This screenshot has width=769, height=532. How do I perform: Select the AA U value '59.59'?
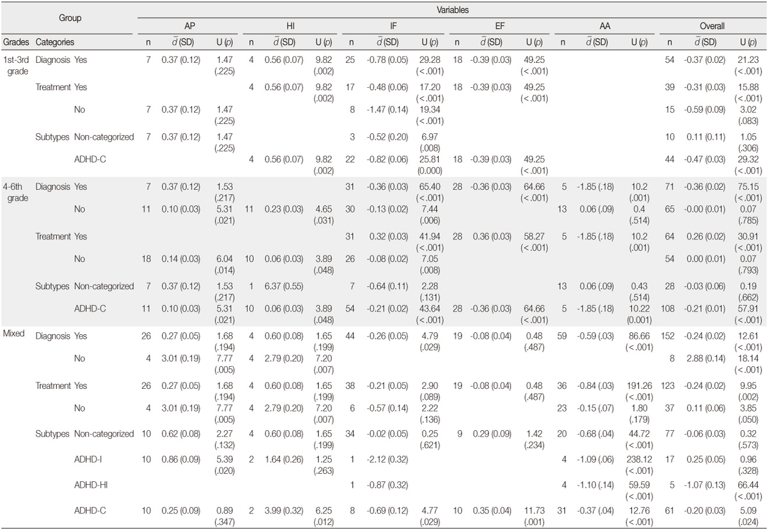point(640,485)
